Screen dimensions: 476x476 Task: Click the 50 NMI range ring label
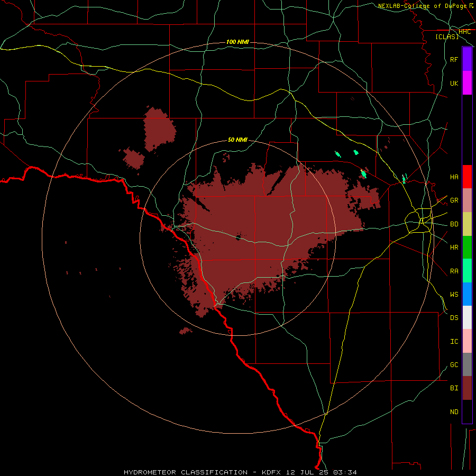pyautogui.click(x=237, y=140)
